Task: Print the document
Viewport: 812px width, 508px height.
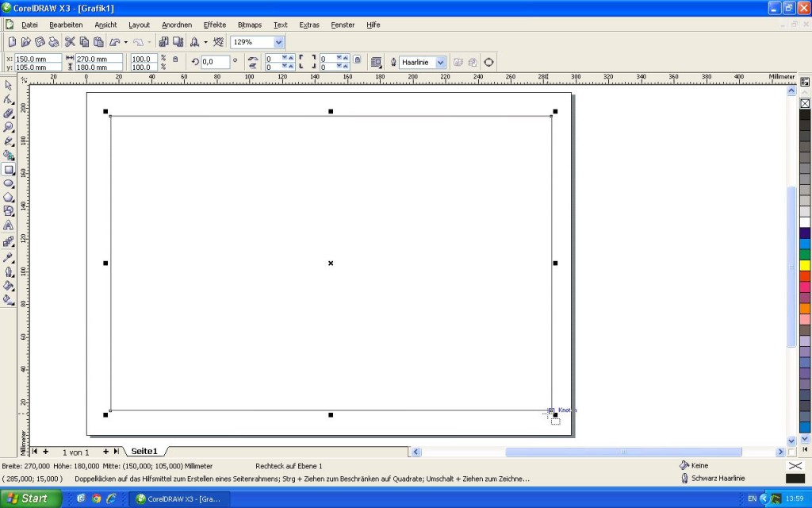Action: 54,42
